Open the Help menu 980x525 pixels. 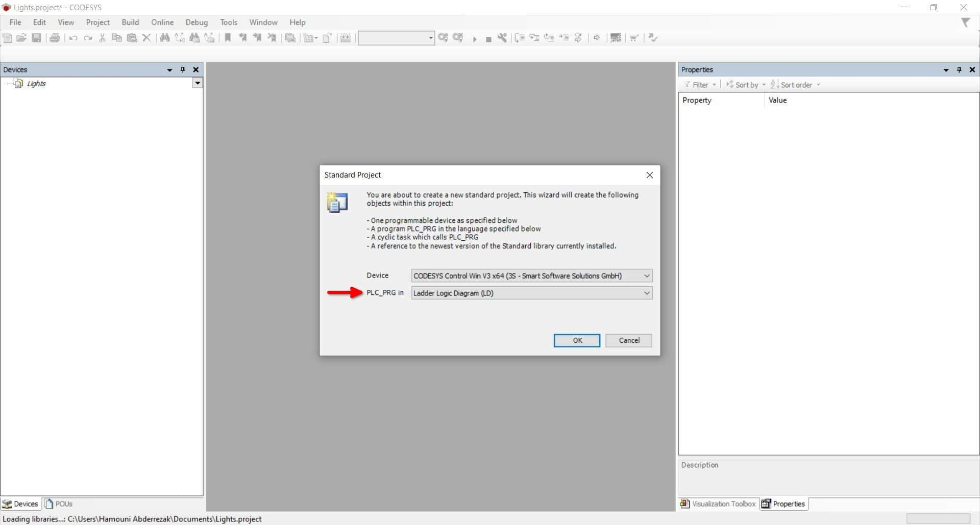tap(297, 22)
